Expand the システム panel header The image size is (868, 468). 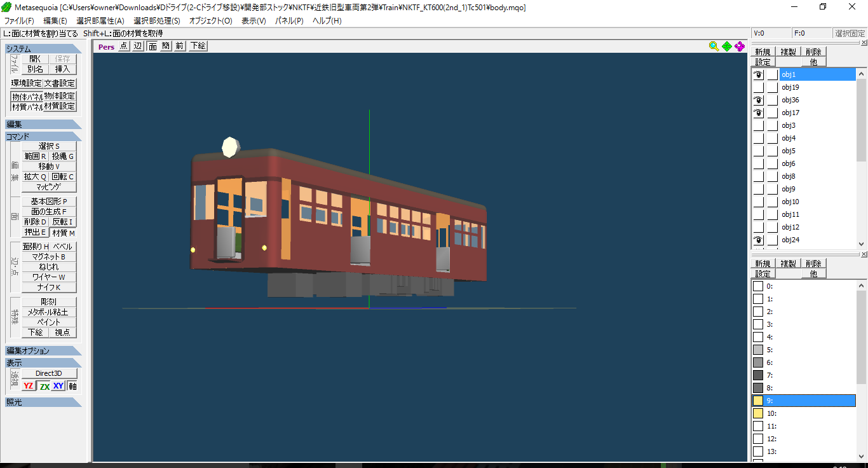43,48
